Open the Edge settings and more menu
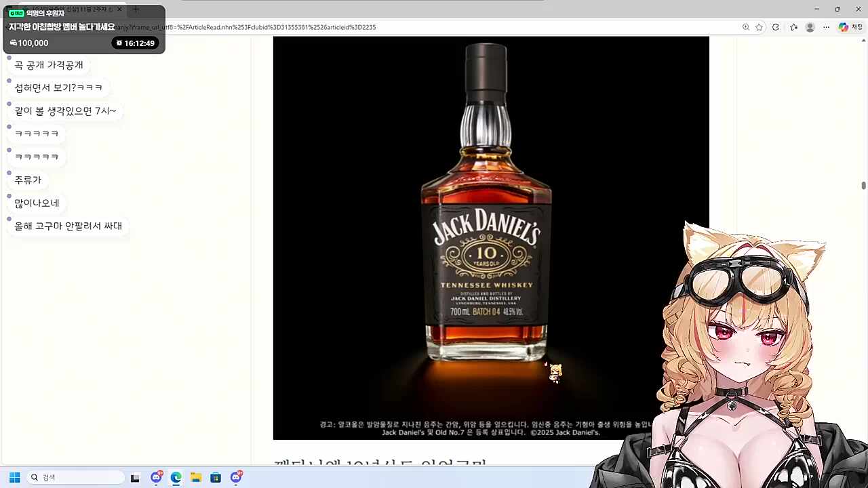This screenshot has width=868, height=488. [x=826, y=27]
